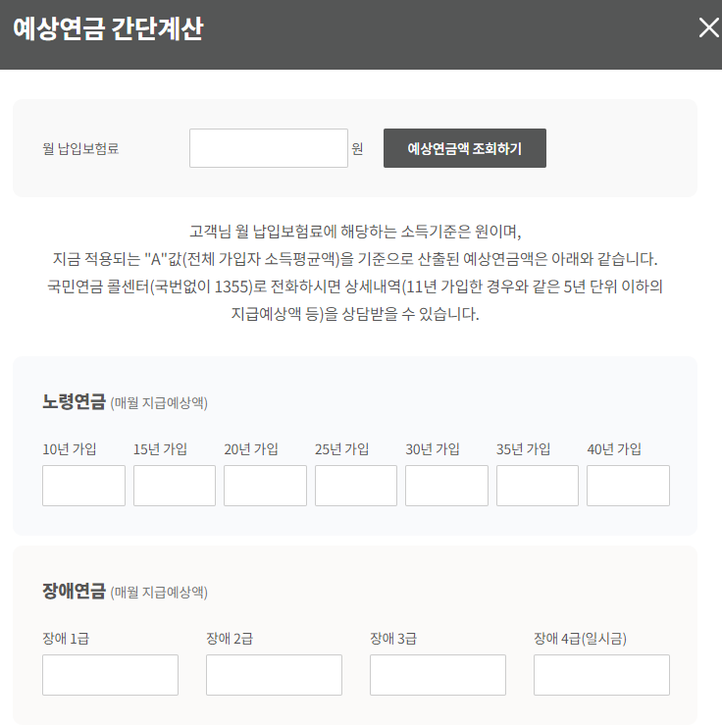Click the 원 unit label beside input

pos(357,148)
